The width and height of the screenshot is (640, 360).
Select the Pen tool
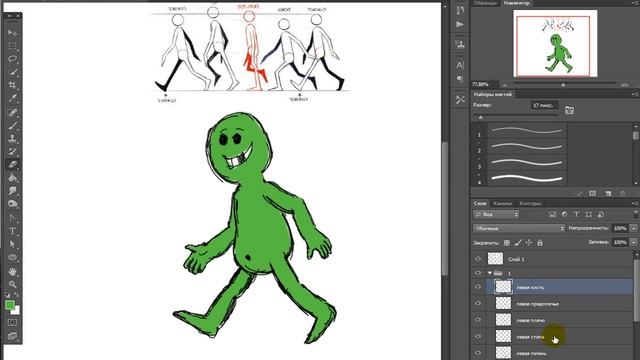click(x=12, y=217)
